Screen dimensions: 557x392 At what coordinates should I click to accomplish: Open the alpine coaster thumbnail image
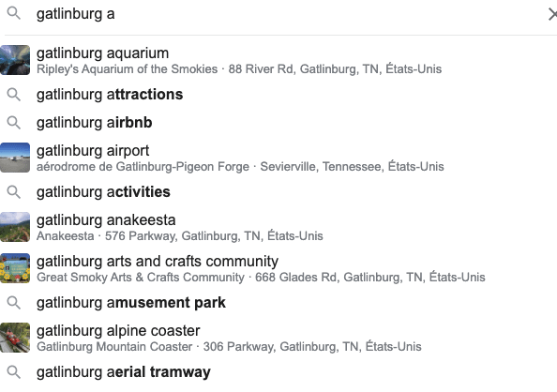[x=15, y=338]
